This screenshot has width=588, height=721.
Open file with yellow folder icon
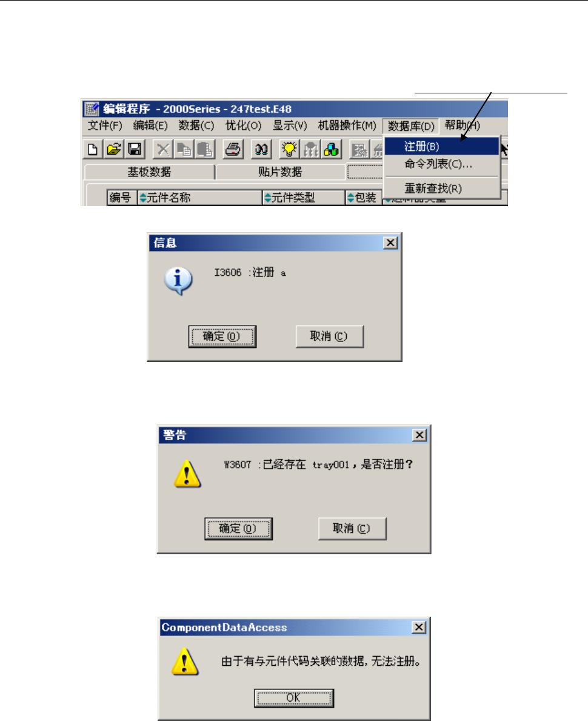click(113, 149)
